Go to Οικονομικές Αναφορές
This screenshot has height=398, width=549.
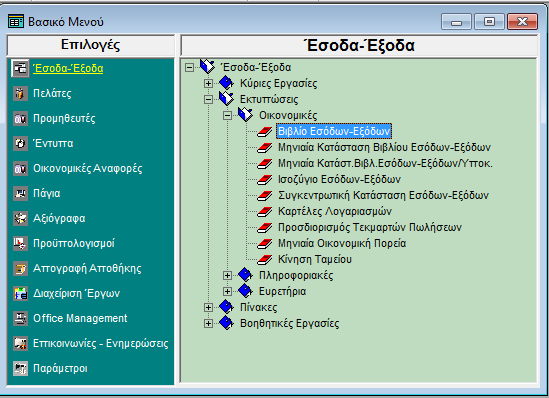88,168
